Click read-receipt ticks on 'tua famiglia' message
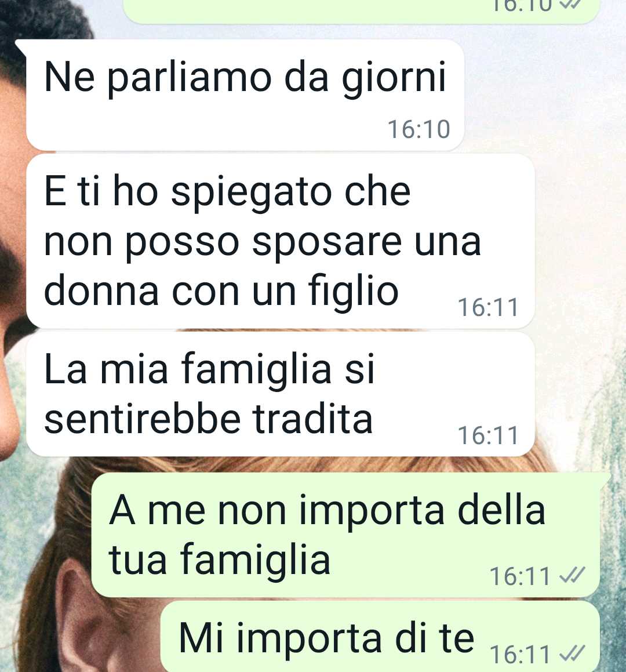This screenshot has height=672, width=626. 573,575
